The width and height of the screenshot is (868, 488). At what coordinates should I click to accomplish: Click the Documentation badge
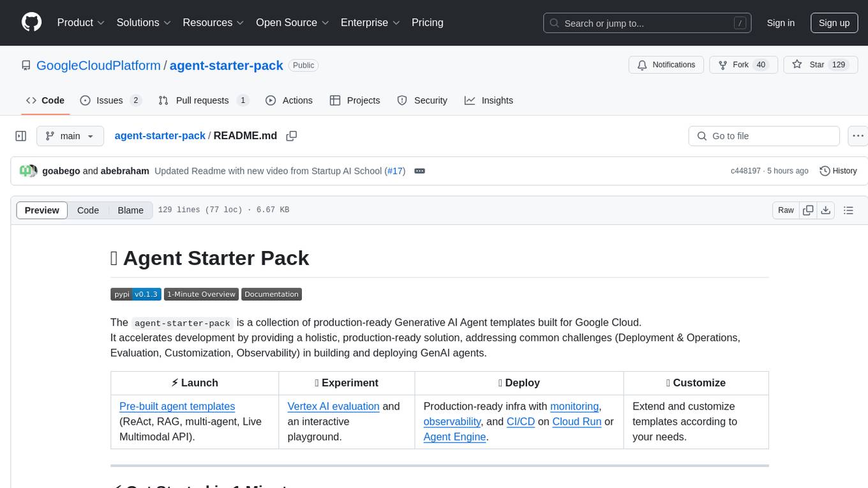coord(271,294)
